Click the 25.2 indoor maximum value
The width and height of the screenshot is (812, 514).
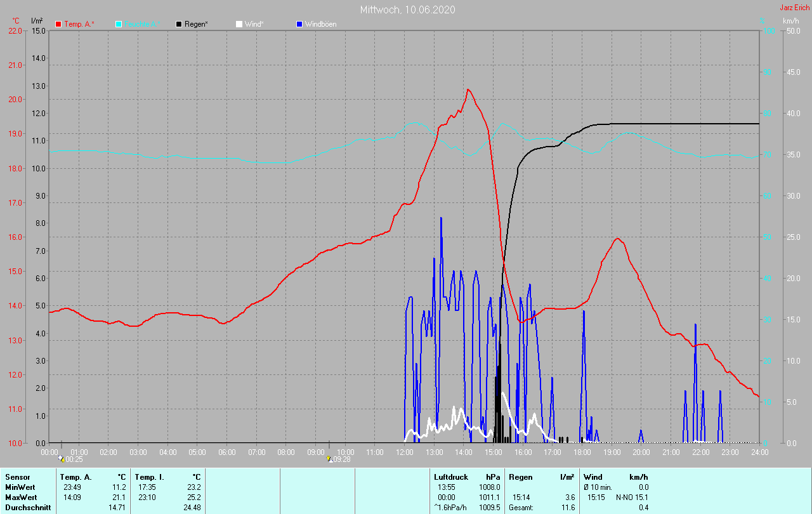[194, 498]
